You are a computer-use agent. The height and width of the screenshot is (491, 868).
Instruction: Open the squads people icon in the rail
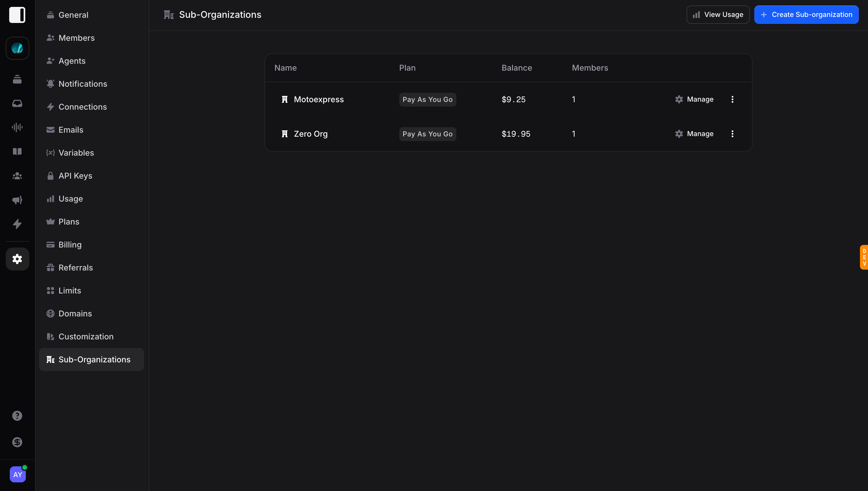[x=17, y=176]
